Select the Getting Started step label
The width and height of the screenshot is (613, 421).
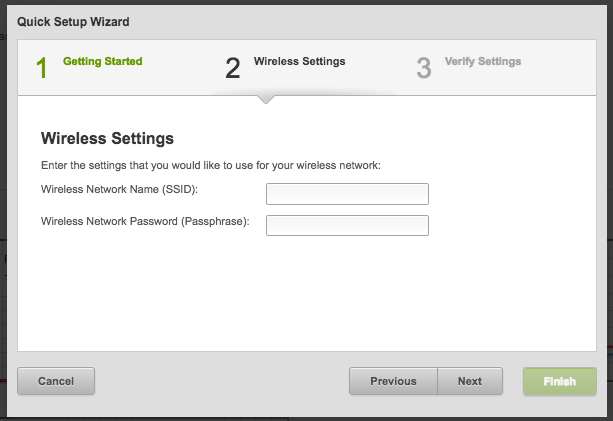point(102,61)
